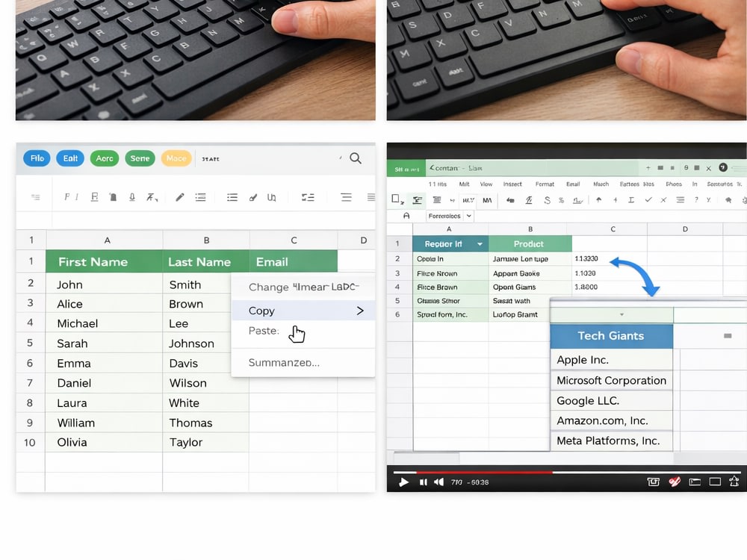Open the Format menu in right spreadsheet
This screenshot has width=747, height=560.
[545, 184]
